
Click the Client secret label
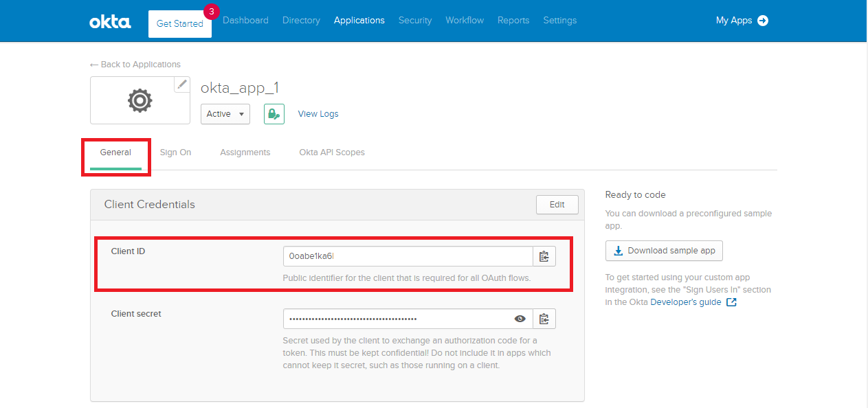click(x=136, y=314)
